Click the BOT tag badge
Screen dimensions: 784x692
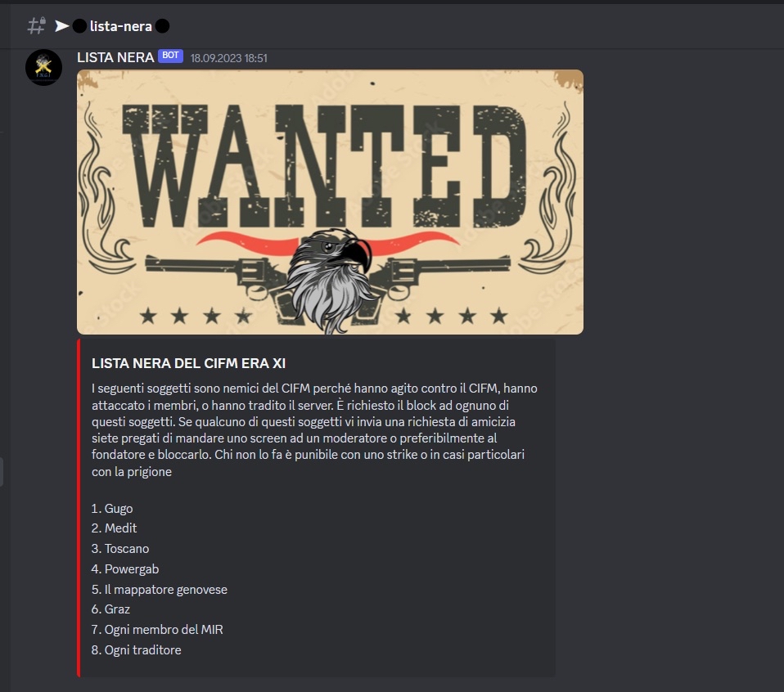(170, 56)
